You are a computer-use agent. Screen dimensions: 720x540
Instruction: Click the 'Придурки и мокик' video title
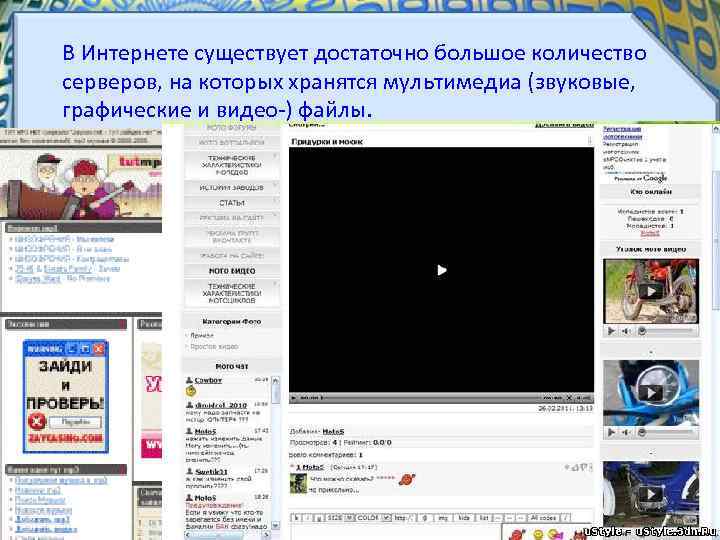point(327,142)
